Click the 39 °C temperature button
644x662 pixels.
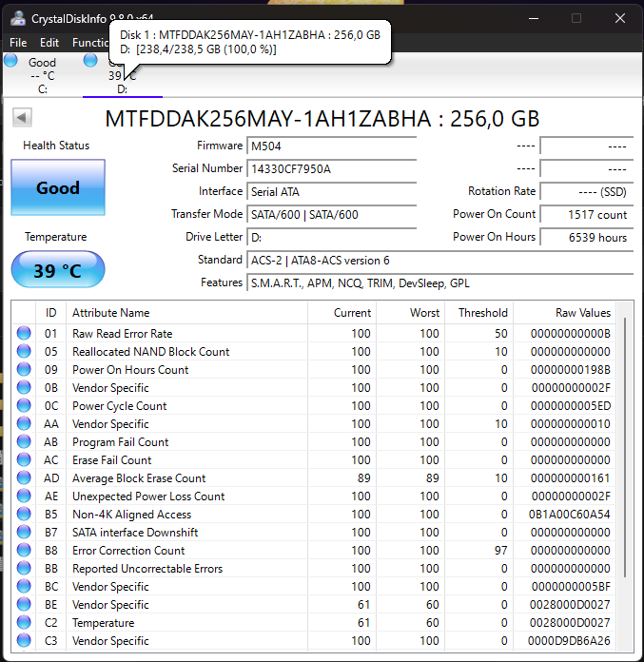tap(58, 270)
